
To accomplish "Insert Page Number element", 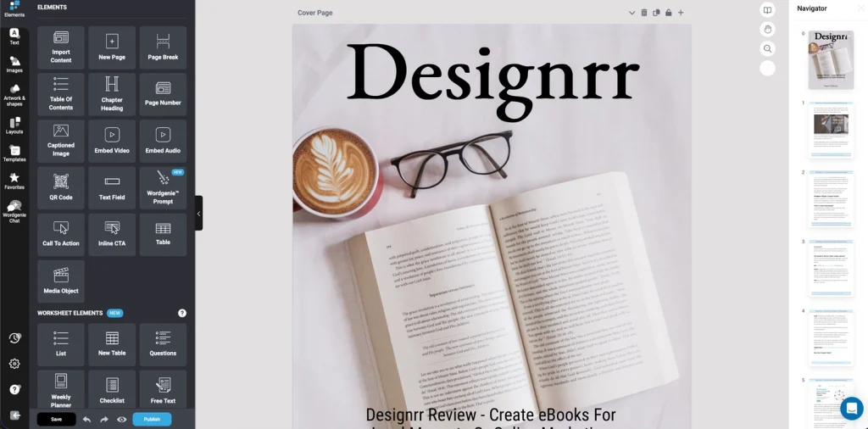I will pos(163,95).
